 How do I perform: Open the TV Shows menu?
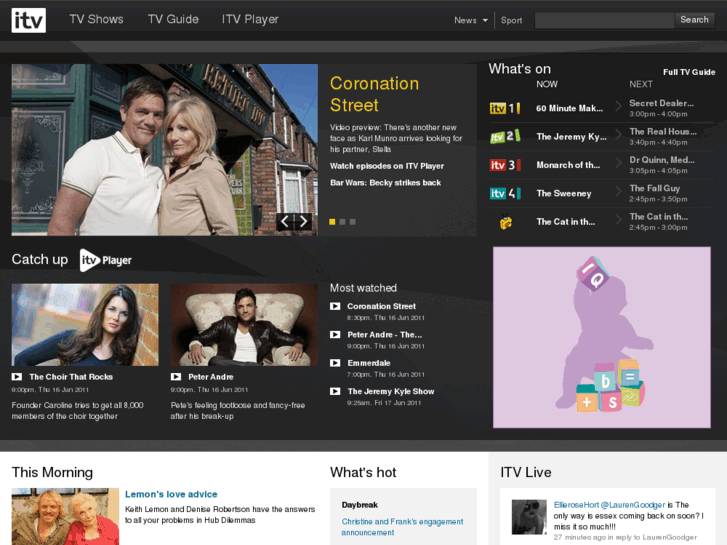click(96, 19)
